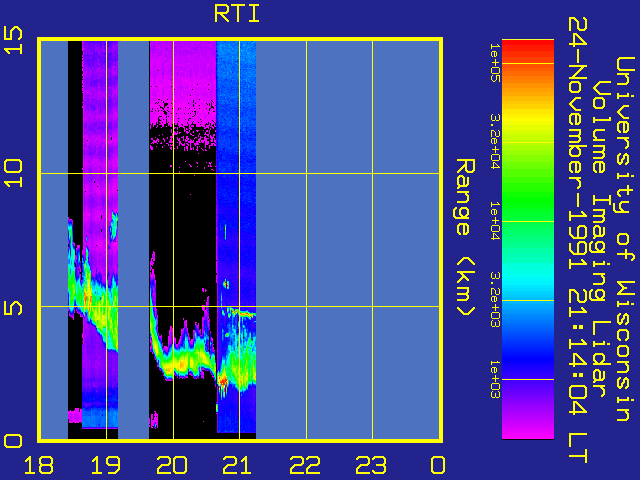Click the 1e+05 colorbar tick label
This screenshot has width=640, height=480.
pyautogui.click(x=495, y=63)
